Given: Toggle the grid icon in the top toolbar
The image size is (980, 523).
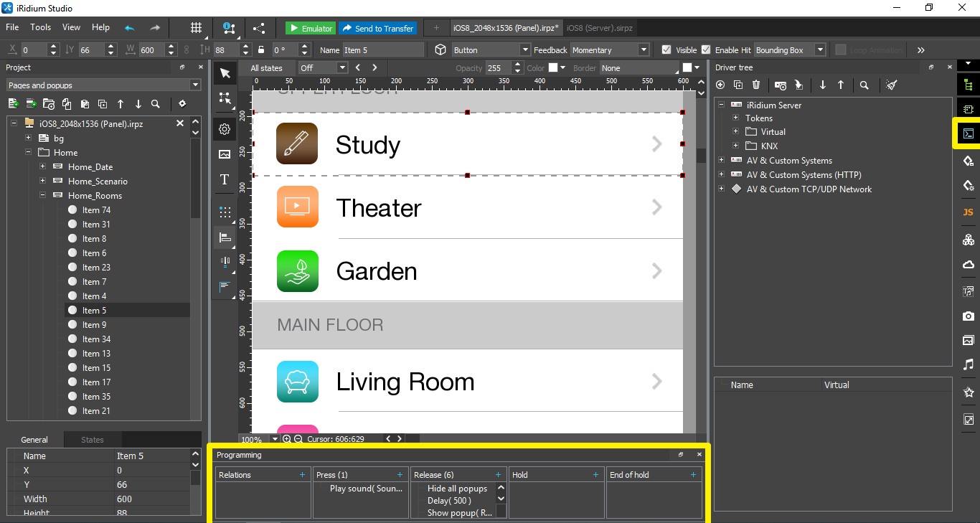Looking at the screenshot, I should pos(196,27).
